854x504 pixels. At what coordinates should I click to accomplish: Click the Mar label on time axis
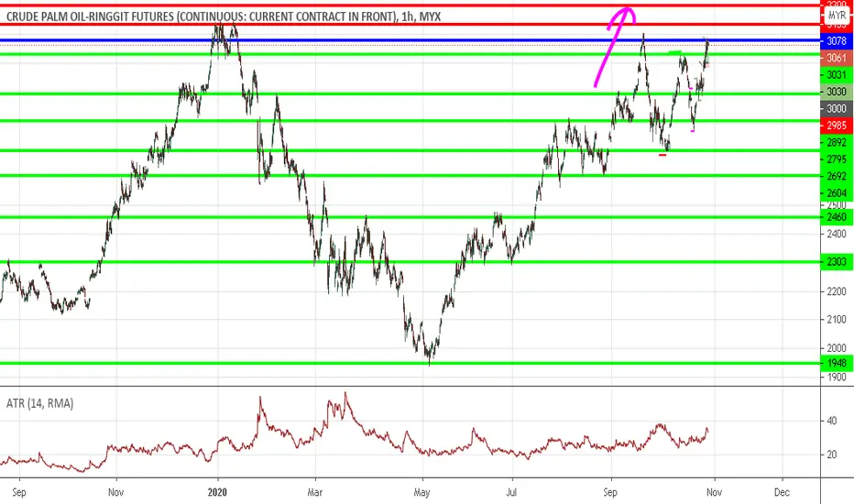point(315,492)
